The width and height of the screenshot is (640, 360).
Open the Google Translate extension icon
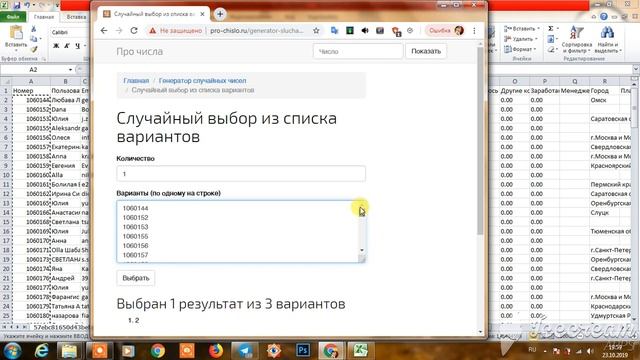coord(335,31)
